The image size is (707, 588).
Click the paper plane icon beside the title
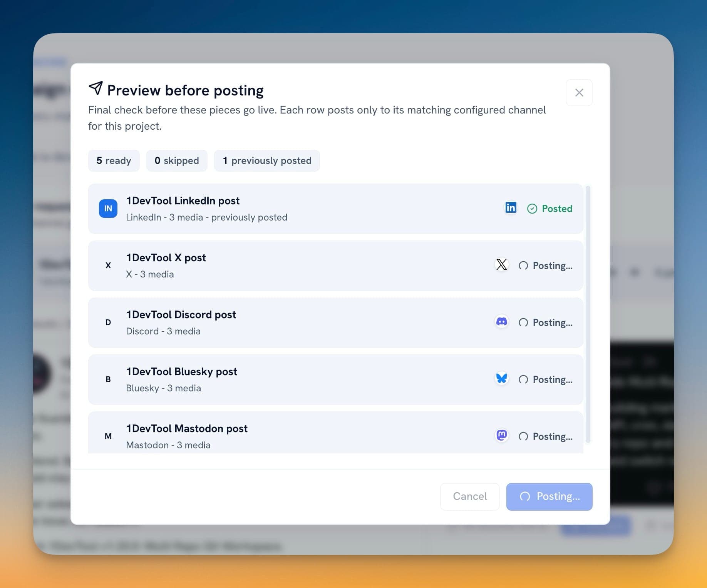95,88
